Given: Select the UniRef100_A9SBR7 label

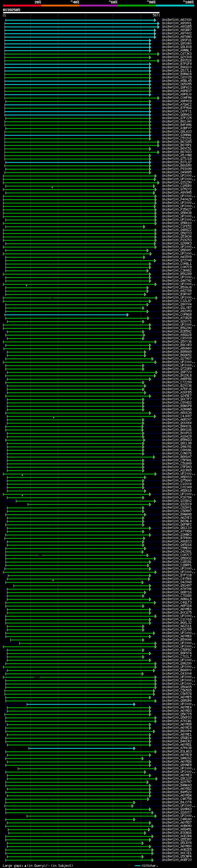Looking at the screenshot, I should (177, 30).
